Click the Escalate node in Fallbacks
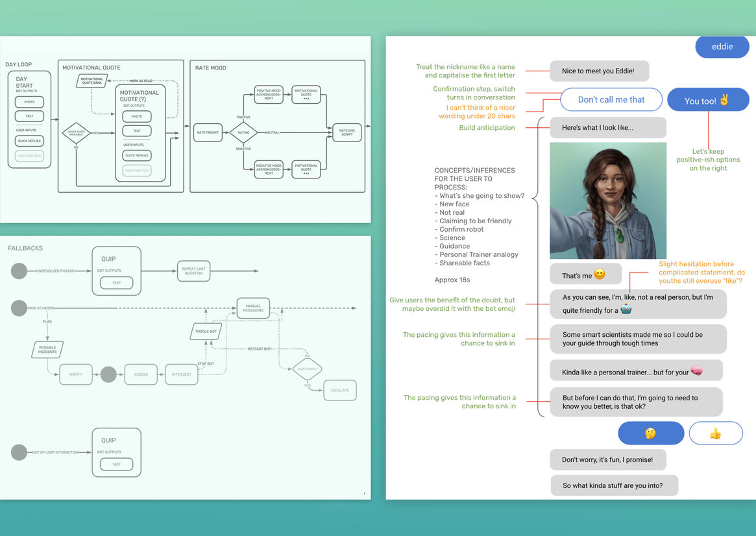 (339, 390)
